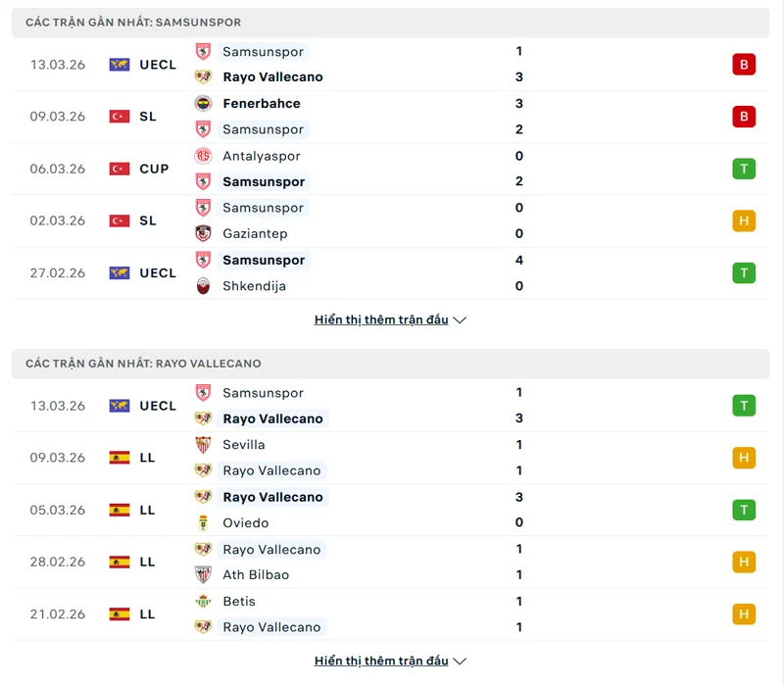Click the Fenerbahce club logo icon

click(203, 104)
